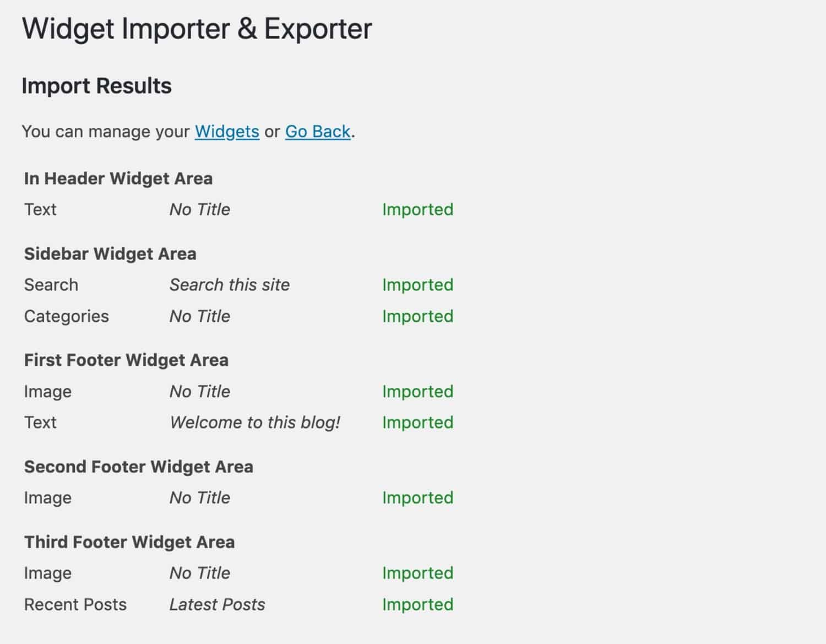
Task: Select the Import Results heading
Action: tap(96, 85)
